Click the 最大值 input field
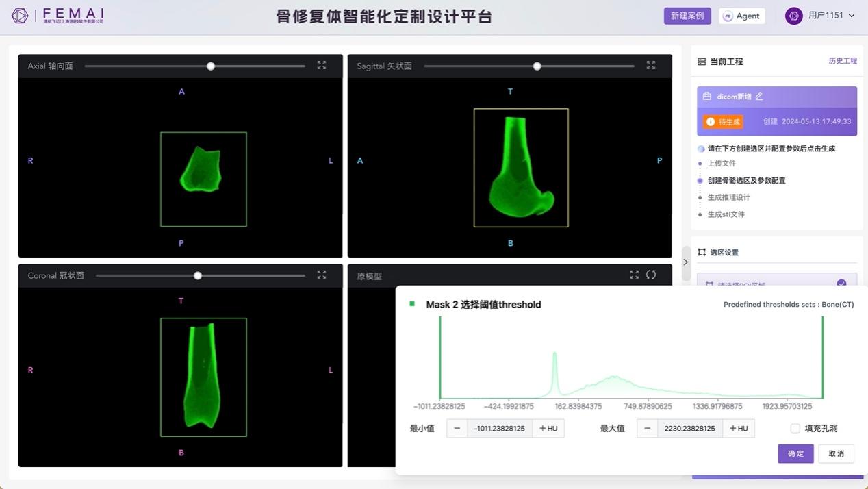Screen dimensions: 868x489 pyautogui.click(x=689, y=429)
